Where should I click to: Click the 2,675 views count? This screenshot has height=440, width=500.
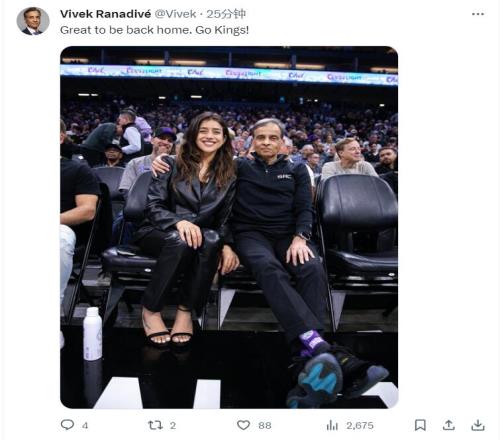click(360, 426)
